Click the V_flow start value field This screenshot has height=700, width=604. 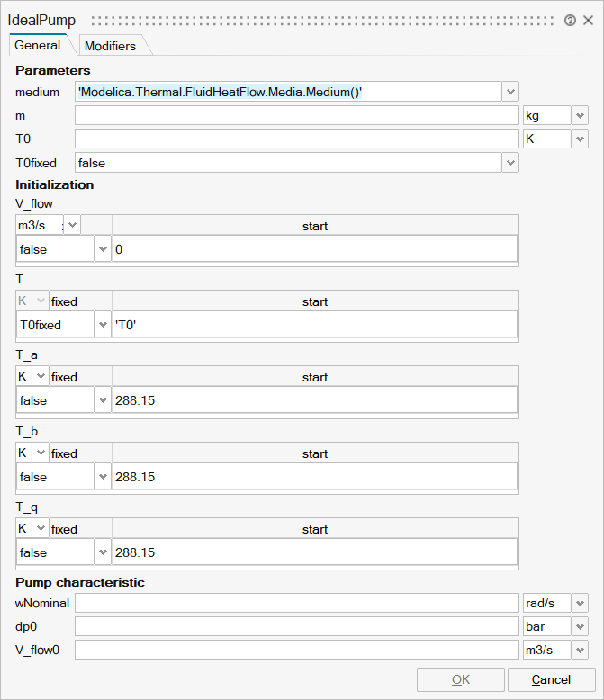tap(314, 249)
